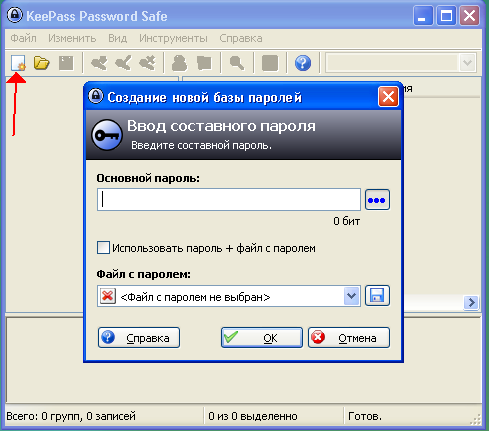Click the '0 бит' password strength text

coord(347,221)
